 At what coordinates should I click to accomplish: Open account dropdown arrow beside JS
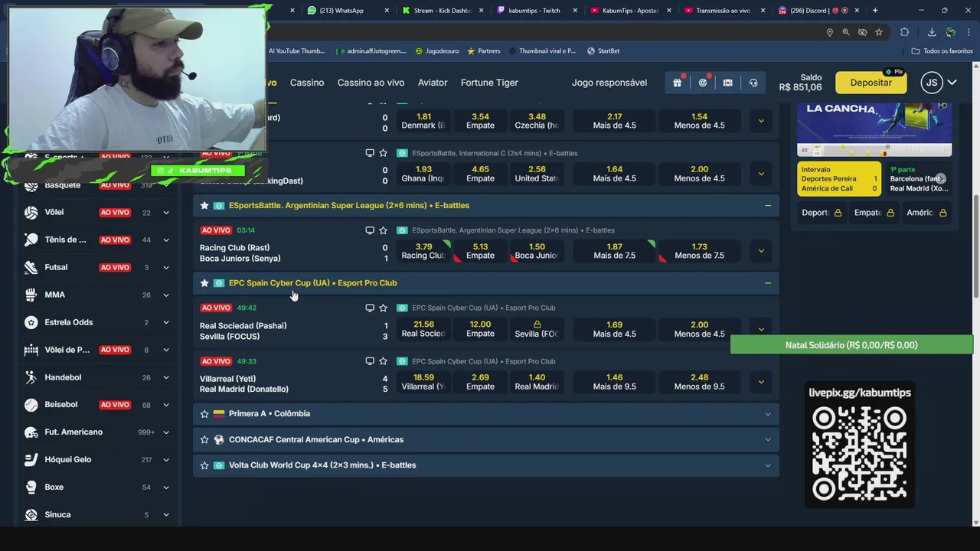coord(952,83)
